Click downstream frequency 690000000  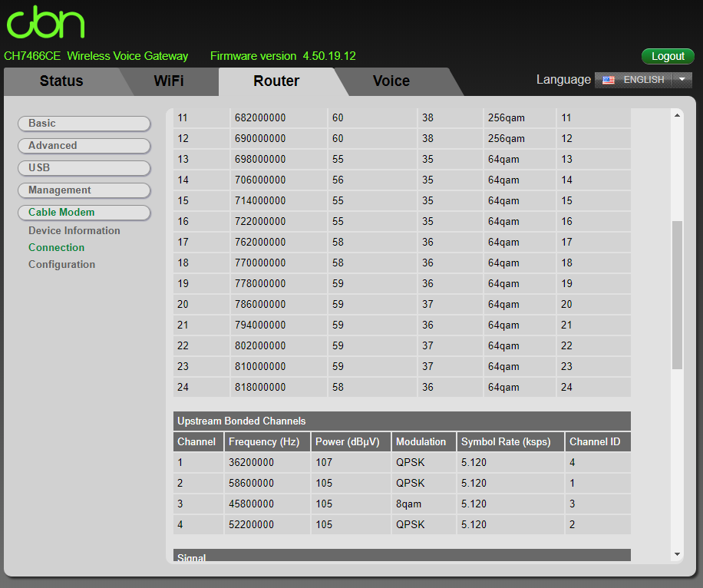260,139
